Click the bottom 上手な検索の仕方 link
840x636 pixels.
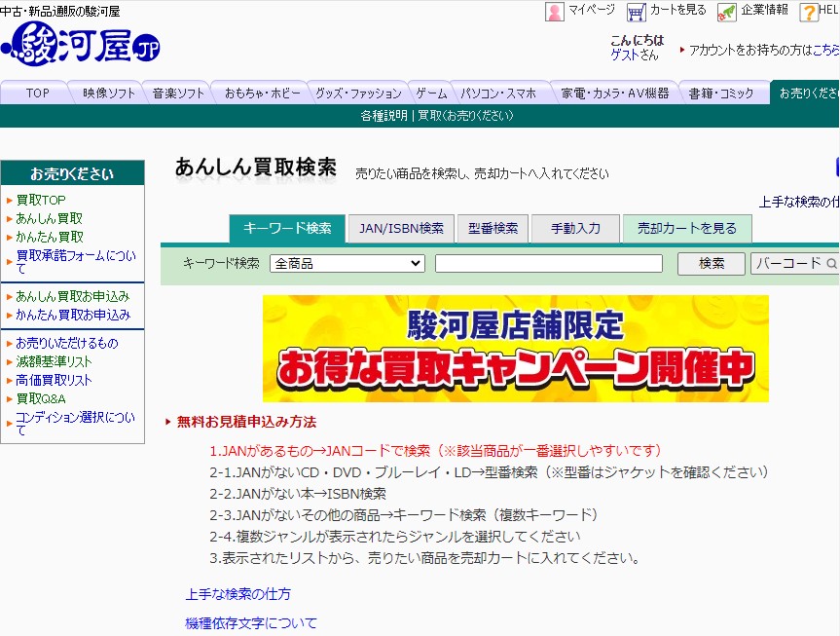tap(237, 594)
